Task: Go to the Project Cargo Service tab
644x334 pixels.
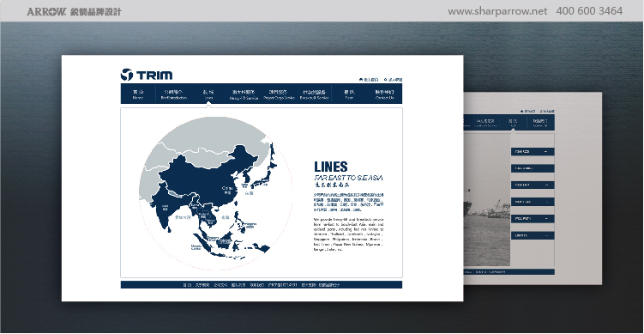Action: pyautogui.click(x=279, y=94)
